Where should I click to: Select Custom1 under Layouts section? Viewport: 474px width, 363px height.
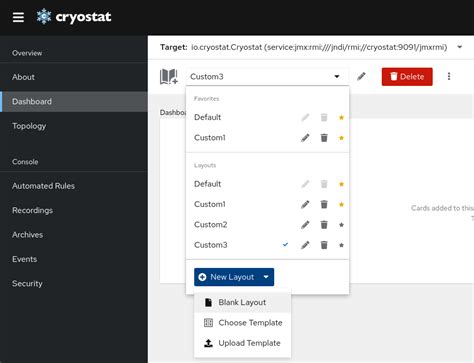coord(210,204)
